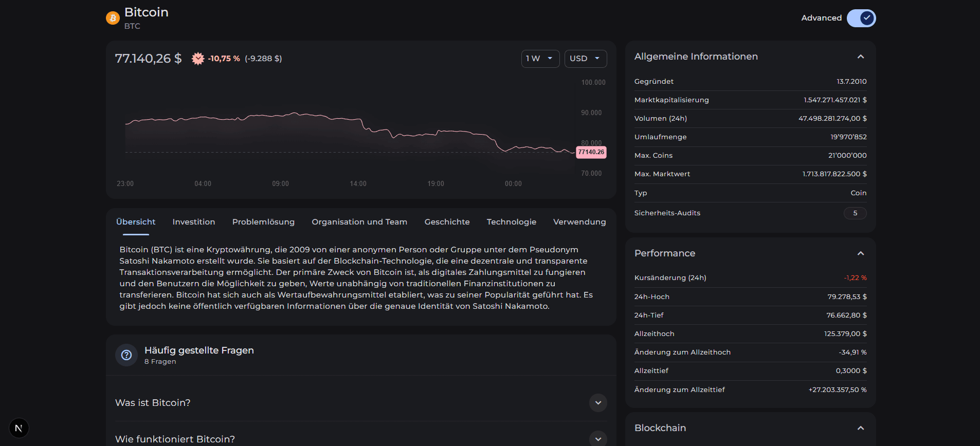Click the question mark FAQ icon

(126, 355)
